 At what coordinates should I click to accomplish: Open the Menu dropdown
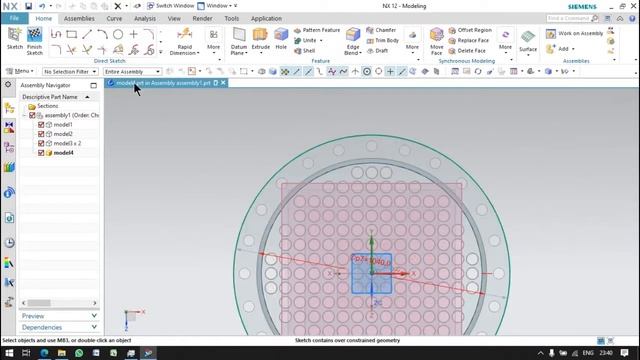pos(20,71)
